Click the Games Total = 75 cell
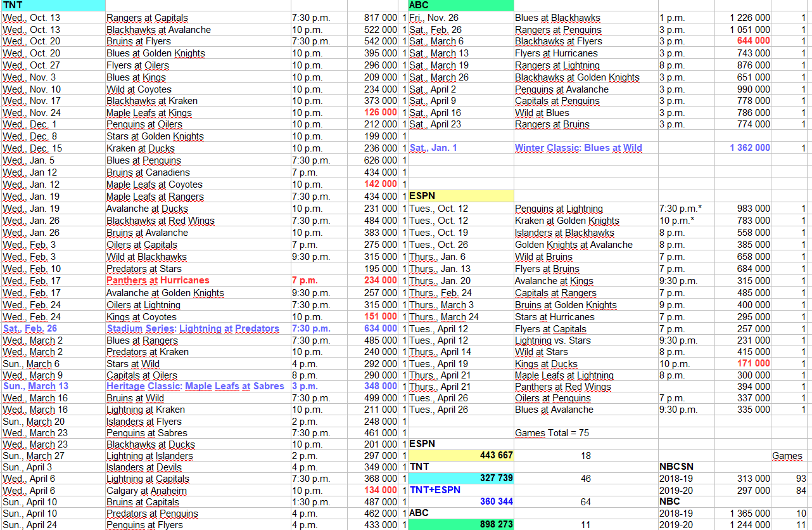Viewport: 812px width, 530px height. coord(545,433)
